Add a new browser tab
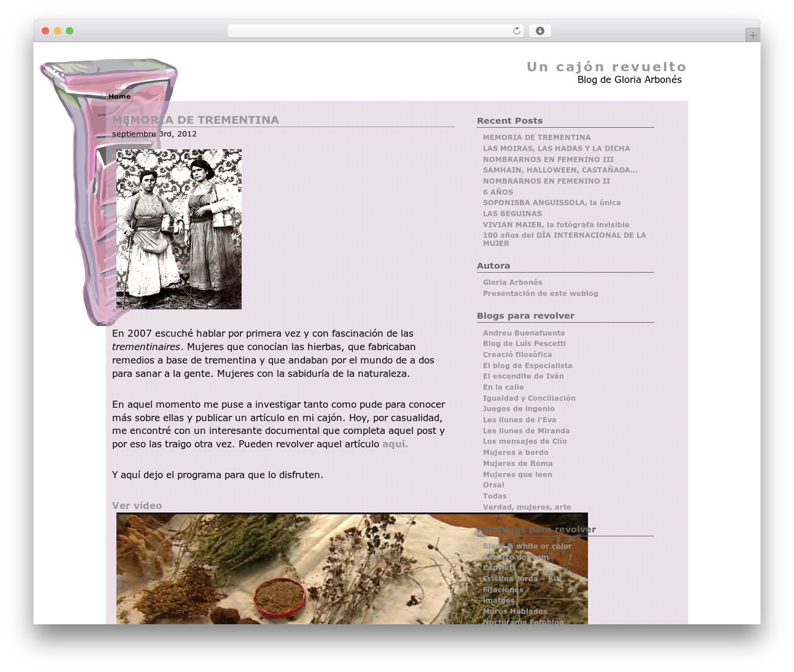The width and height of the screenshot is (794, 672). pos(752,35)
